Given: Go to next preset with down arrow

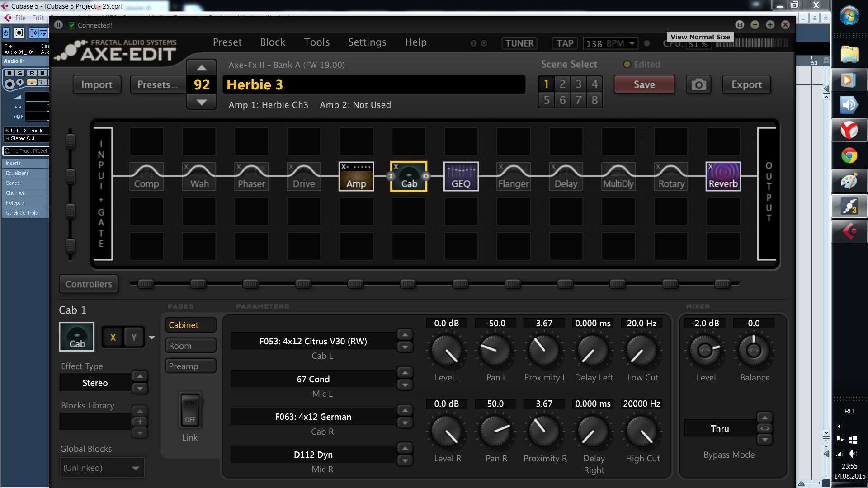Looking at the screenshot, I should click(x=202, y=103).
